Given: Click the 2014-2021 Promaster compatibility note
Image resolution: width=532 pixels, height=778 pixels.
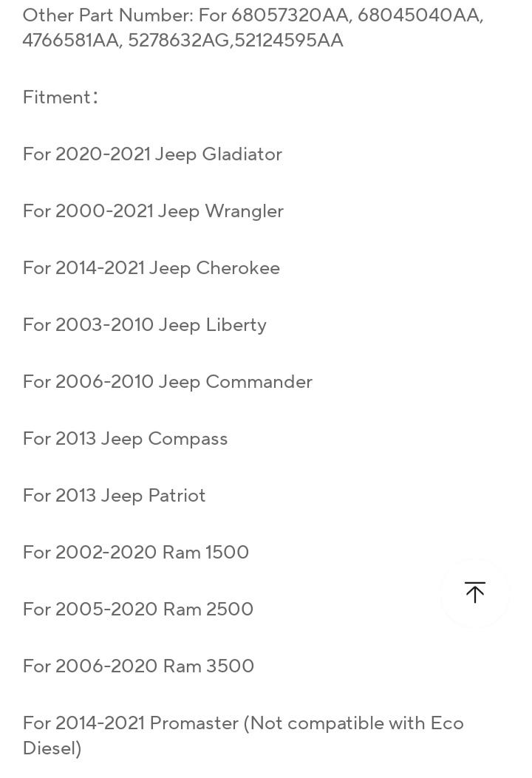Looking at the screenshot, I should point(243,735).
